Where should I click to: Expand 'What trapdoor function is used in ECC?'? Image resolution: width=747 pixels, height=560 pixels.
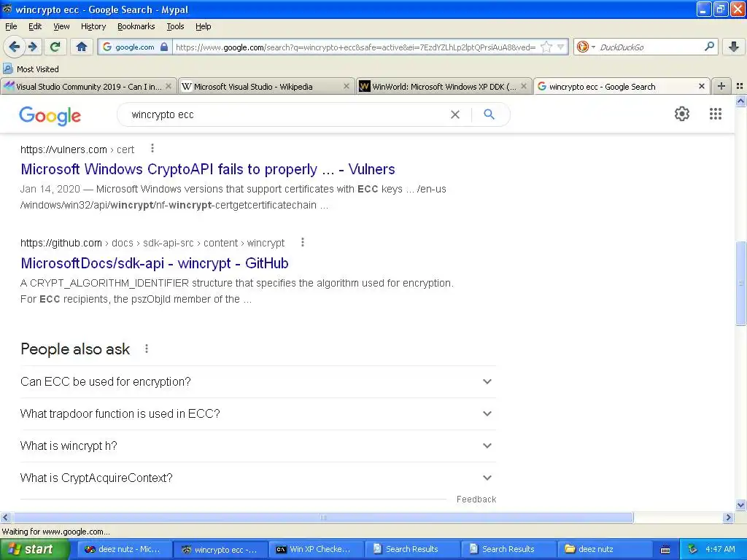pos(258,414)
